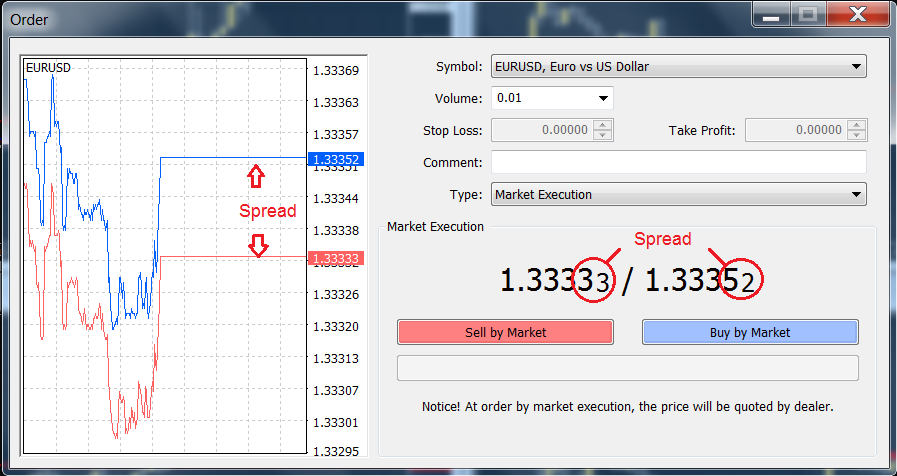Focus the Stop Loss value field
Screen dimensions: 897x476
541,130
